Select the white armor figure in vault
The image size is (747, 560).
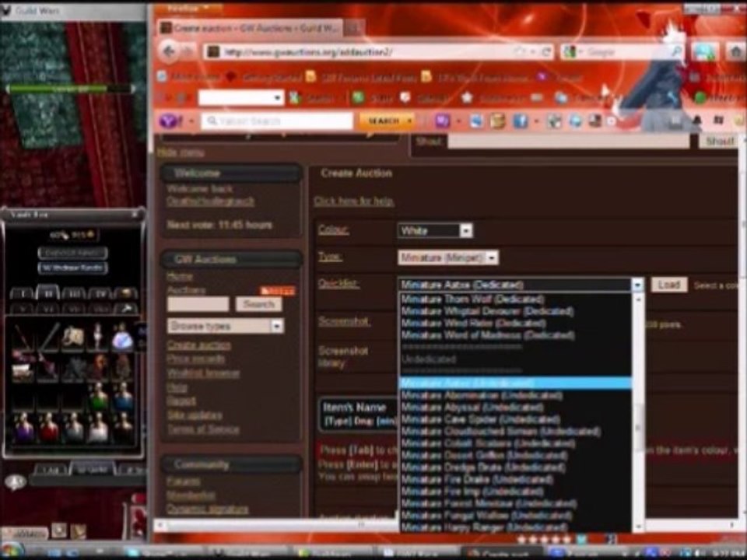coord(98,426)
